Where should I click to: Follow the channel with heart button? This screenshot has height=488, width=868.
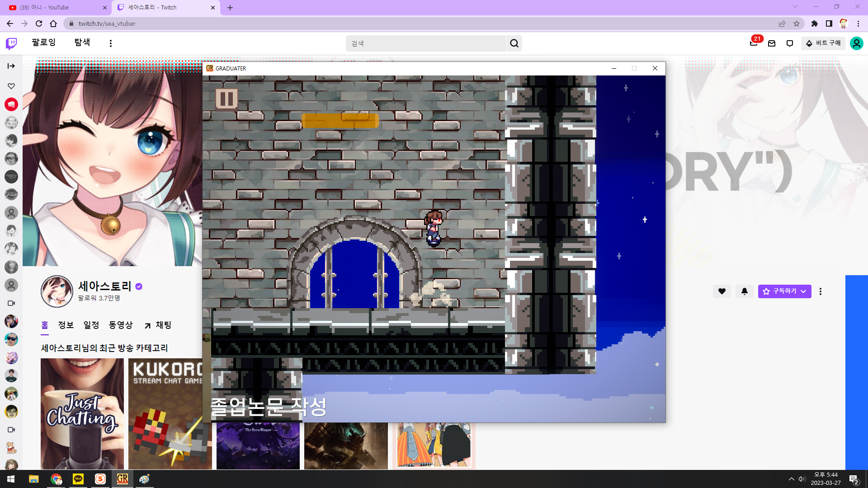click(x=722, y=291)
